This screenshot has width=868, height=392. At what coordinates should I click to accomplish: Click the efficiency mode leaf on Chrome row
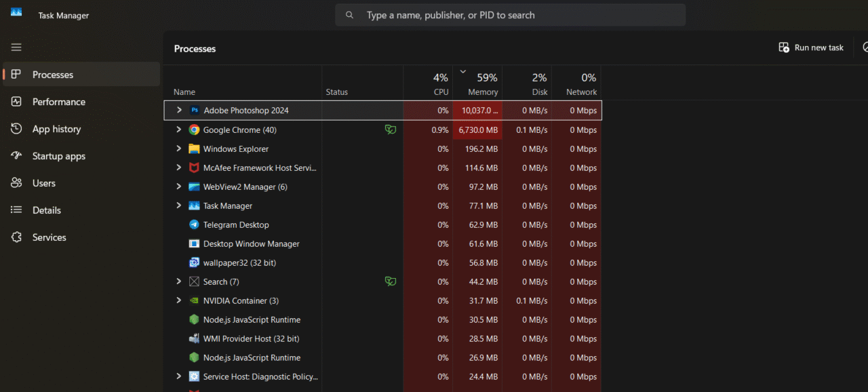[390, 130]
